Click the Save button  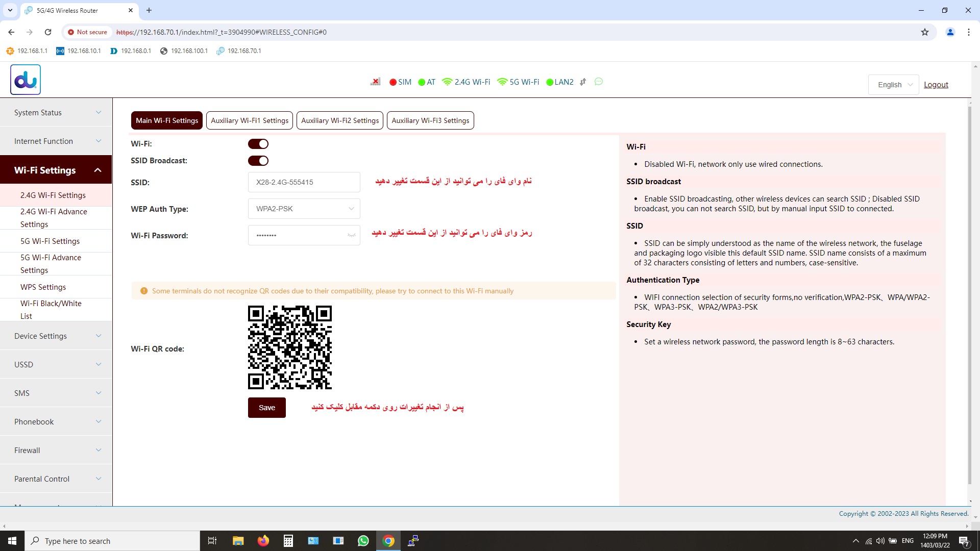point(266,408)
